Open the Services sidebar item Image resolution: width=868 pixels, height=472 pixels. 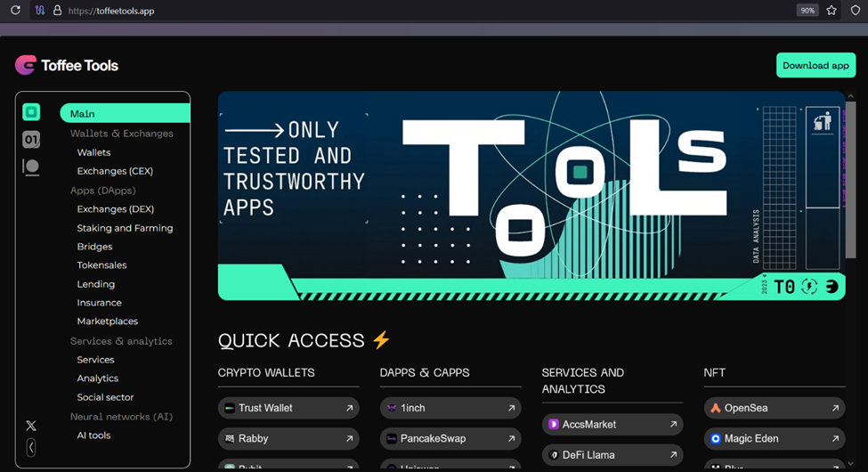[x=95, y=360]
